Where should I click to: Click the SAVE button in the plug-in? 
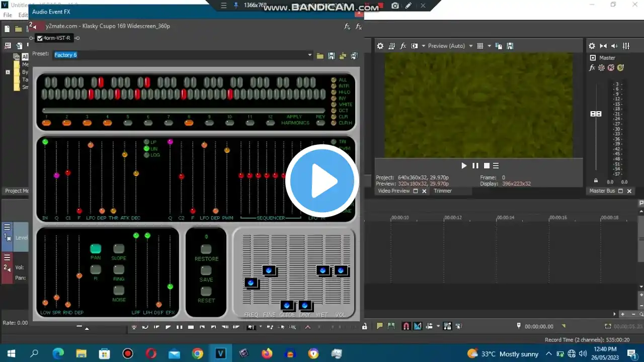pyautogui.click(x=206, y=270)
